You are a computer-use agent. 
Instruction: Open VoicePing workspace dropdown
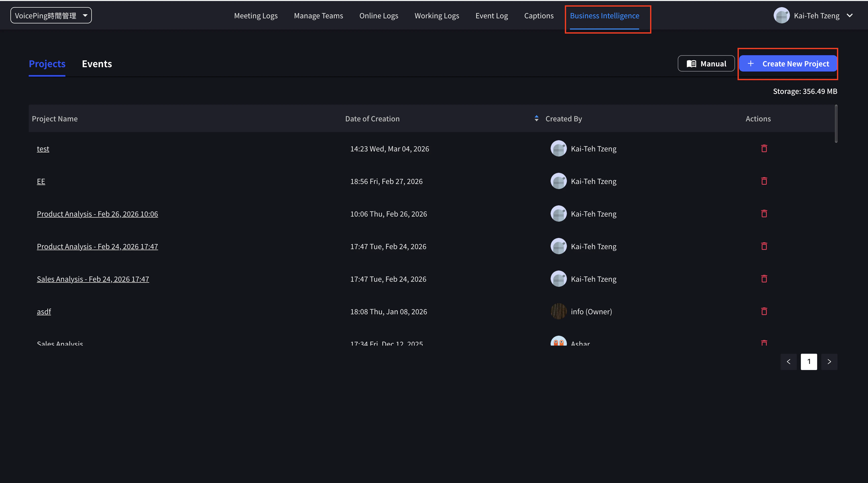51,16
